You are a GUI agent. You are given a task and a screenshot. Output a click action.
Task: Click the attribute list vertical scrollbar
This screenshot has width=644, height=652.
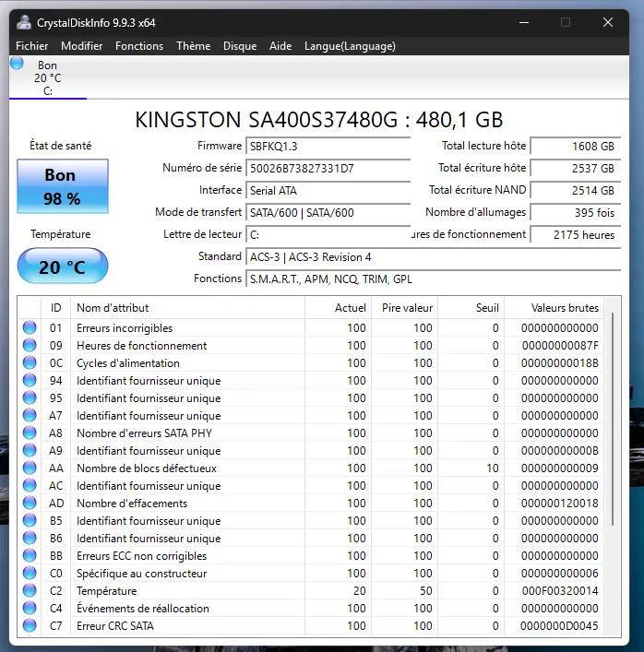613,419
